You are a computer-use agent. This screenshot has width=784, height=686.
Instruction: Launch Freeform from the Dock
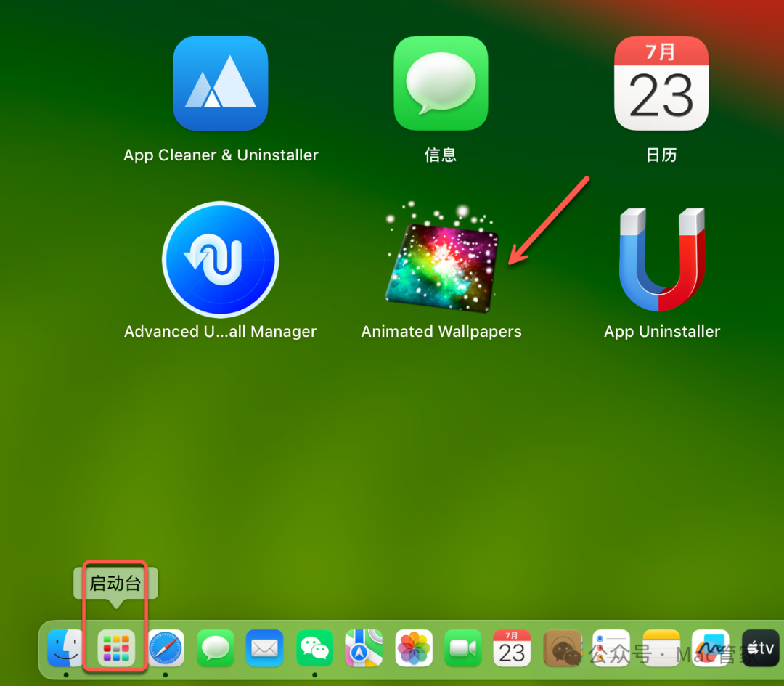(711, 648)
